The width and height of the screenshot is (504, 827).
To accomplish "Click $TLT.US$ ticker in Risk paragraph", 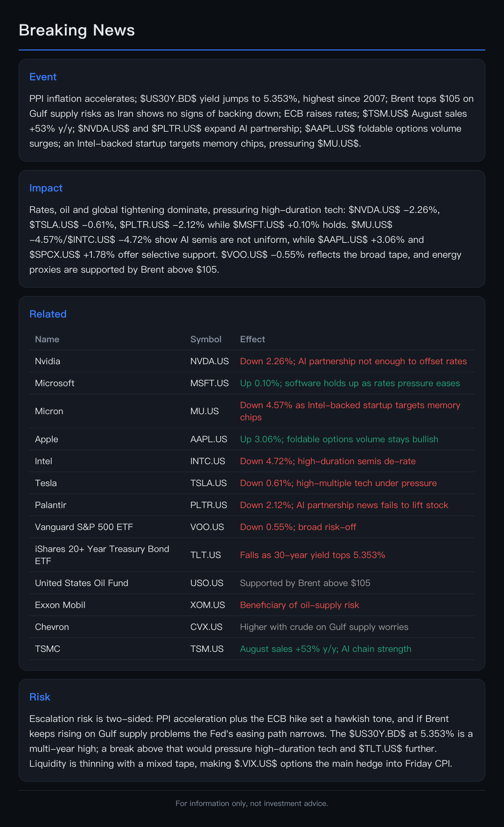I will pos(380,749).
